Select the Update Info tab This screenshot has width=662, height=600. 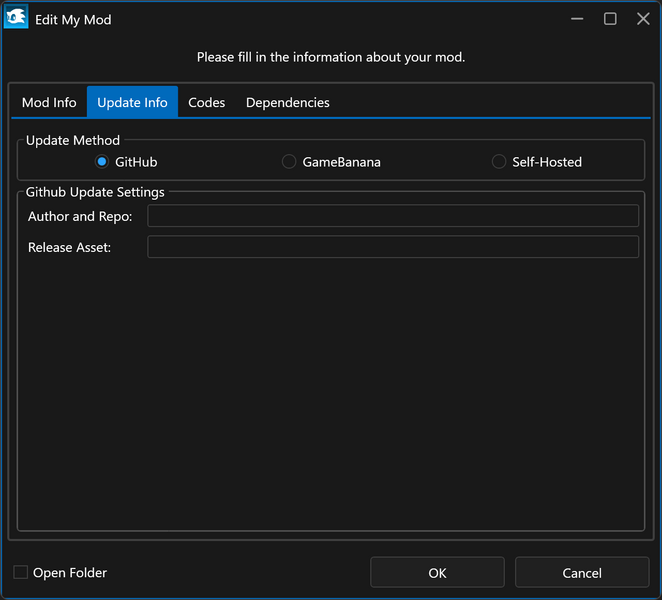[132, 102]
